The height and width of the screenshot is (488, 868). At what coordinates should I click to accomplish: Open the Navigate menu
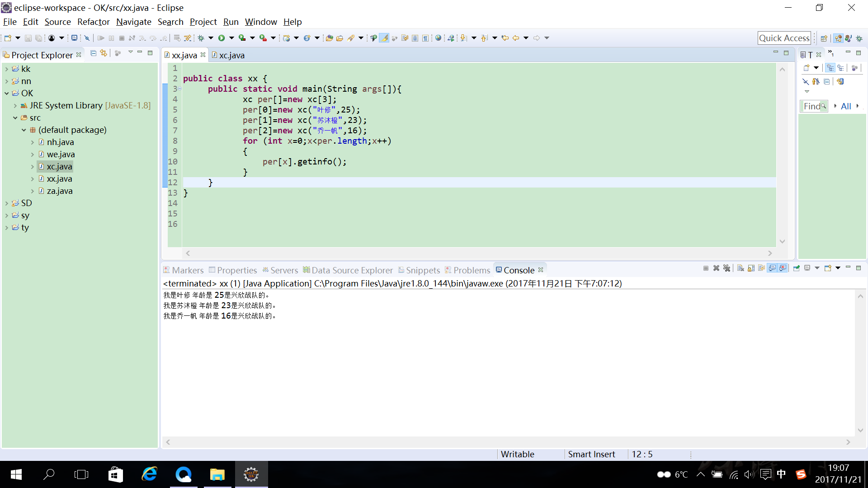click(133, 22)
